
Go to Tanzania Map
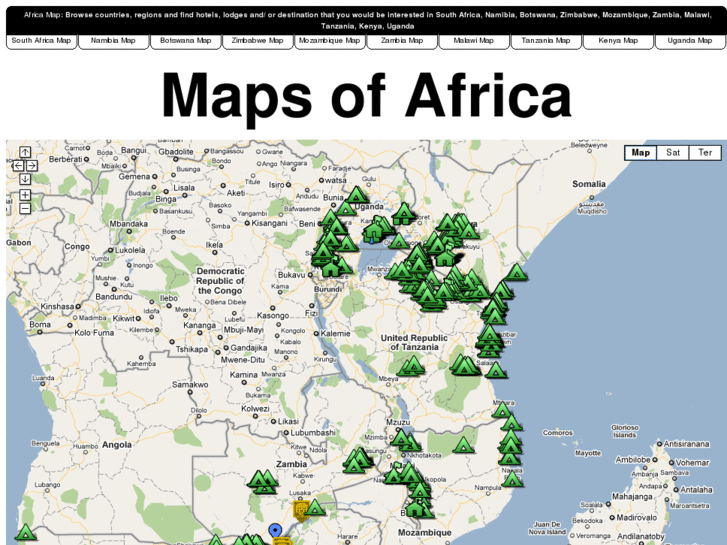coord(546,41)
